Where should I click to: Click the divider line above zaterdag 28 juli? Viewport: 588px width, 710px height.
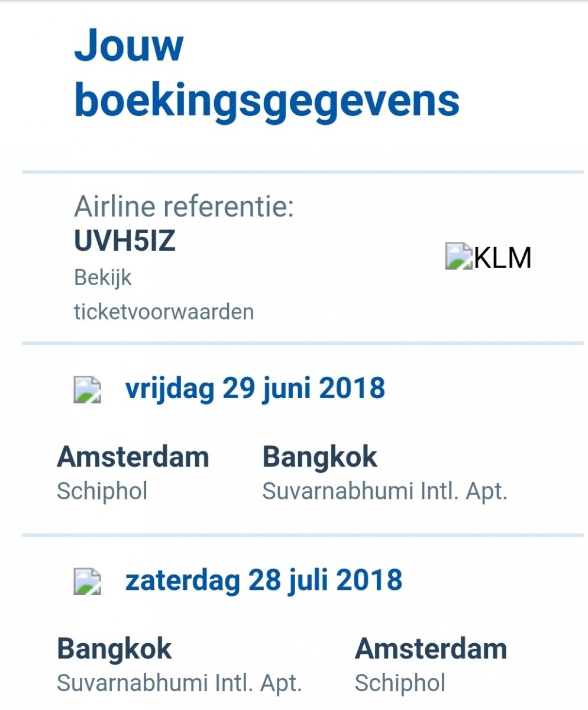(x=303, y=535)
